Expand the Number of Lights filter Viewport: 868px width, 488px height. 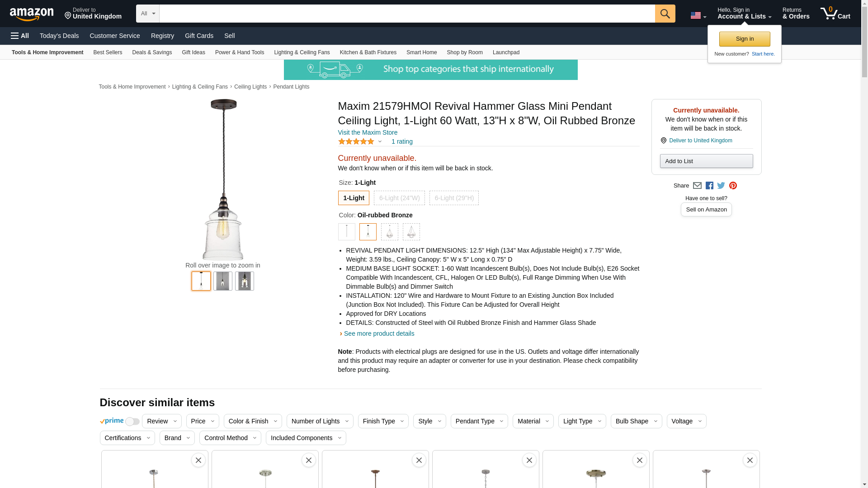(320, 421)
